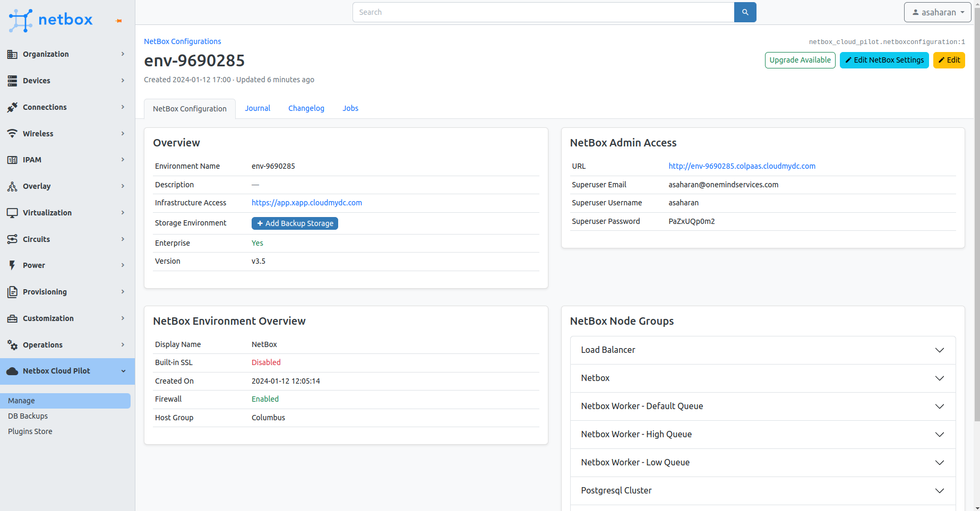This screenshot has width=980, height=511.
Task: Click the Operations gears icon
Action: click(x=12, y=345)
